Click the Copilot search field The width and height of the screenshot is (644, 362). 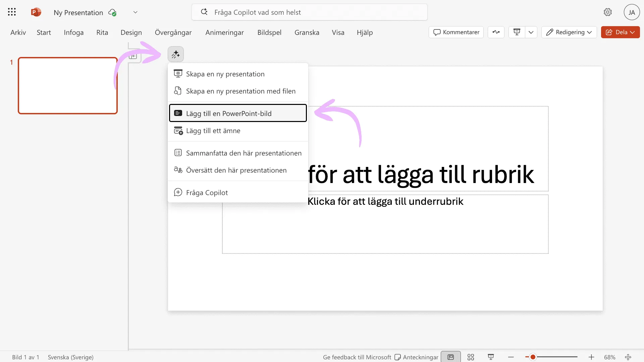point(309,12)
